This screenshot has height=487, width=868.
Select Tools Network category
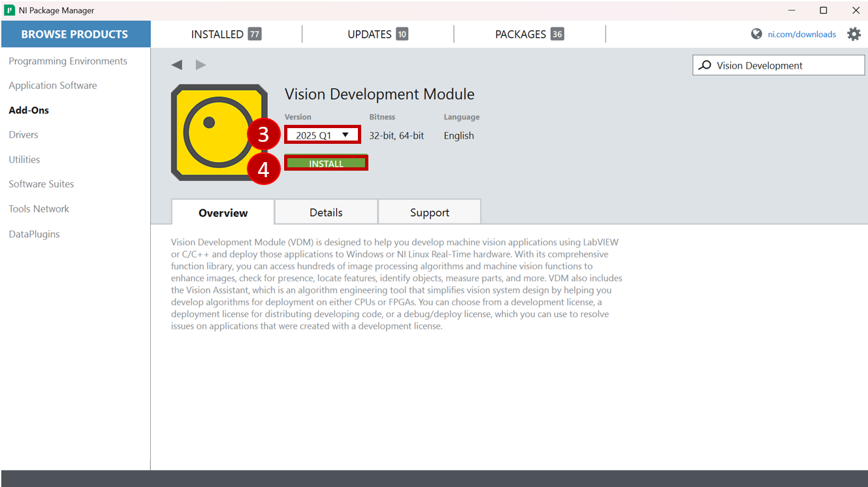(39, 209)
